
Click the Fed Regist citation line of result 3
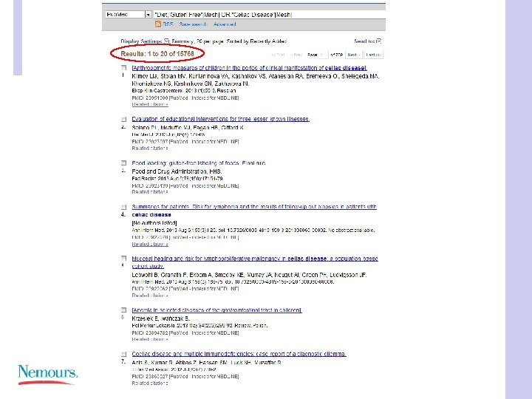(x=177, y=179)
